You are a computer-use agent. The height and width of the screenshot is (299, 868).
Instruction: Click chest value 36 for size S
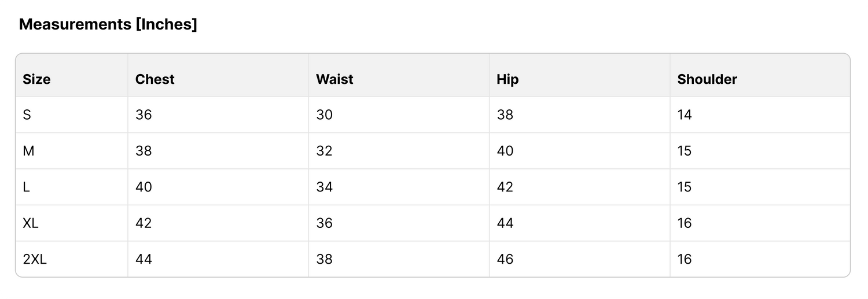tap(144, 115)
